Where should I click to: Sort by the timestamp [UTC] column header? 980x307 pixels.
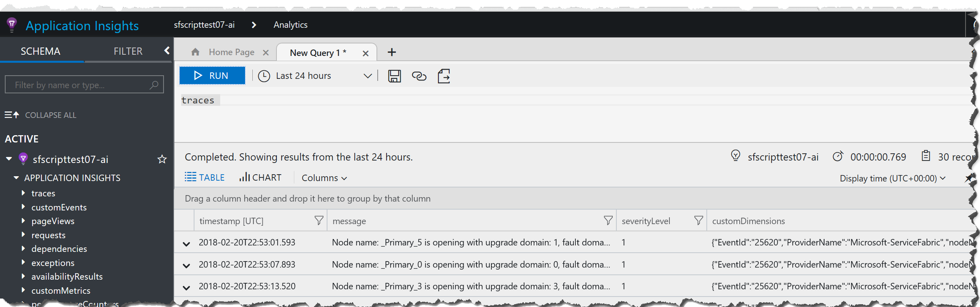coord(231,221)
